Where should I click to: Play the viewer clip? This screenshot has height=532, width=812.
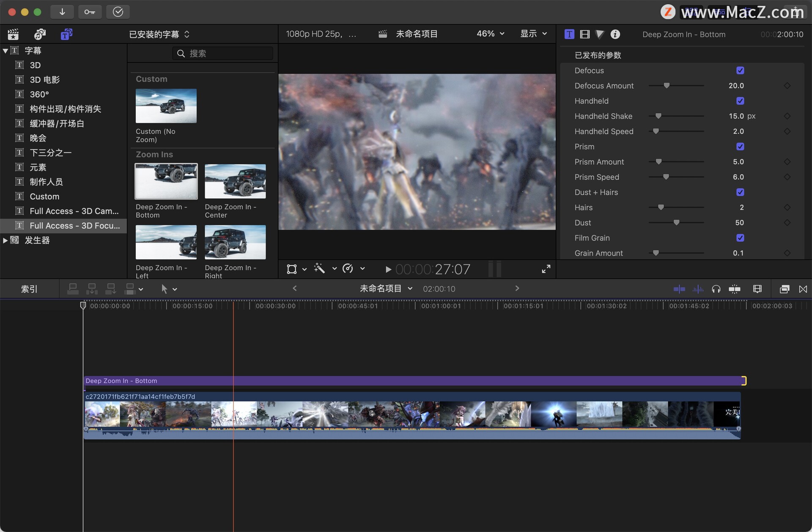point(388,269)
